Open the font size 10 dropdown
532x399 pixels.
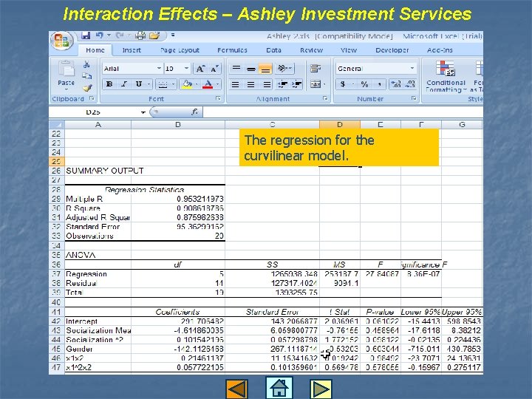pyautogui.click(x=186, y=69)
